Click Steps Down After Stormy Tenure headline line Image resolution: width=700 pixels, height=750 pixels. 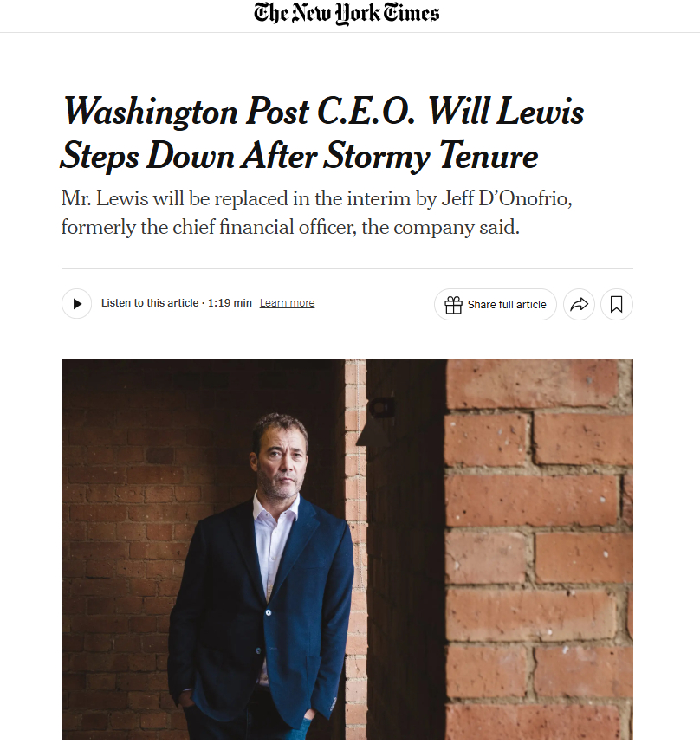299,157
